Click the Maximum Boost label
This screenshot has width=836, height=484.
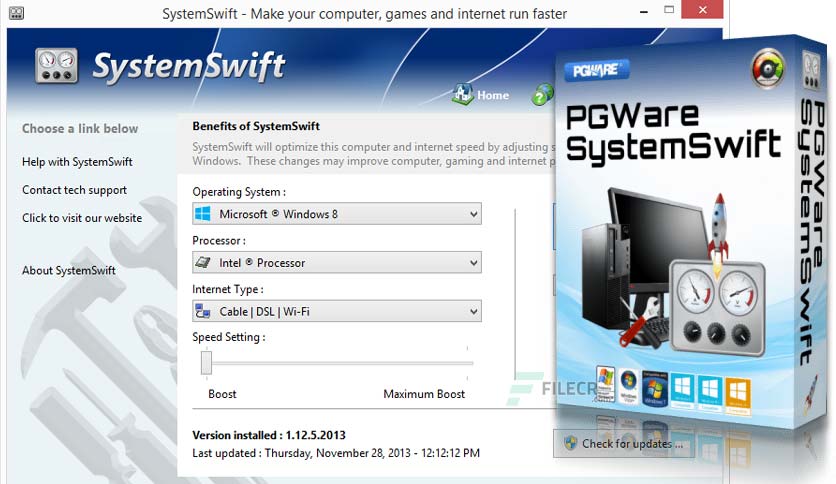pyautogui.click(x=424, y=394)
